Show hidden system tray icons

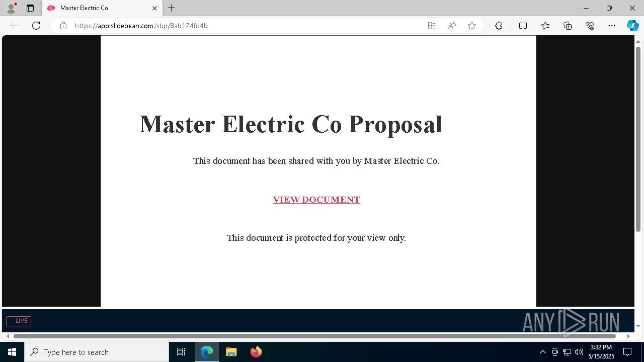click(542, 352)
